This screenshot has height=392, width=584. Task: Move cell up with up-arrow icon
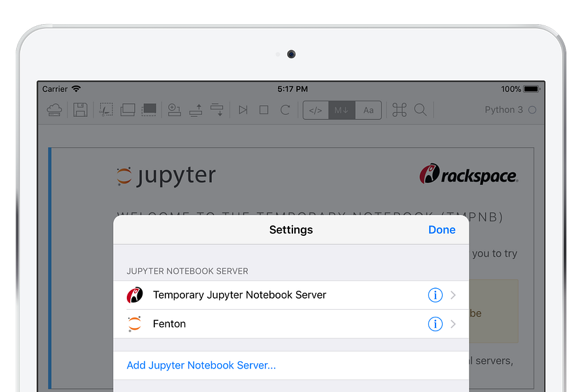[196, 110]
